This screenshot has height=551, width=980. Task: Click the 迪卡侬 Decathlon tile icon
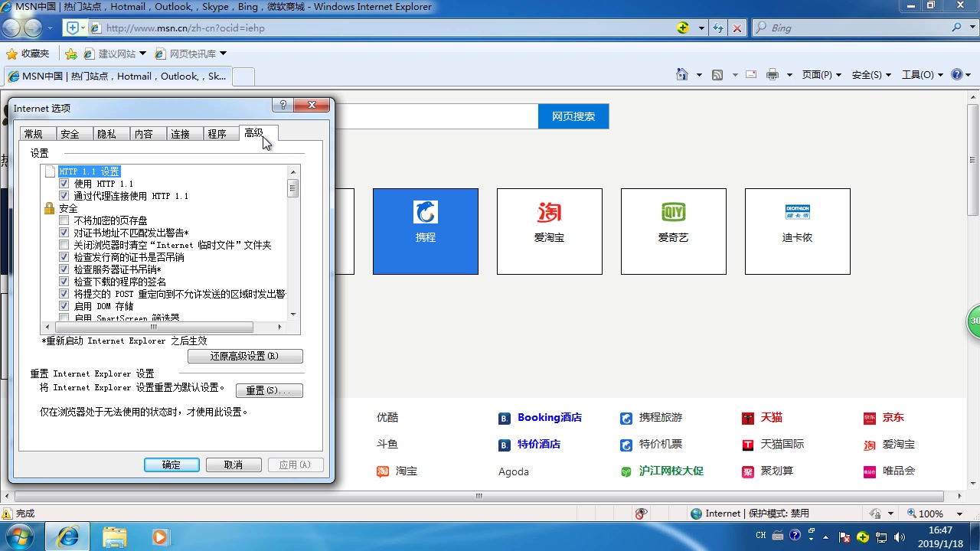coord(798,212)
